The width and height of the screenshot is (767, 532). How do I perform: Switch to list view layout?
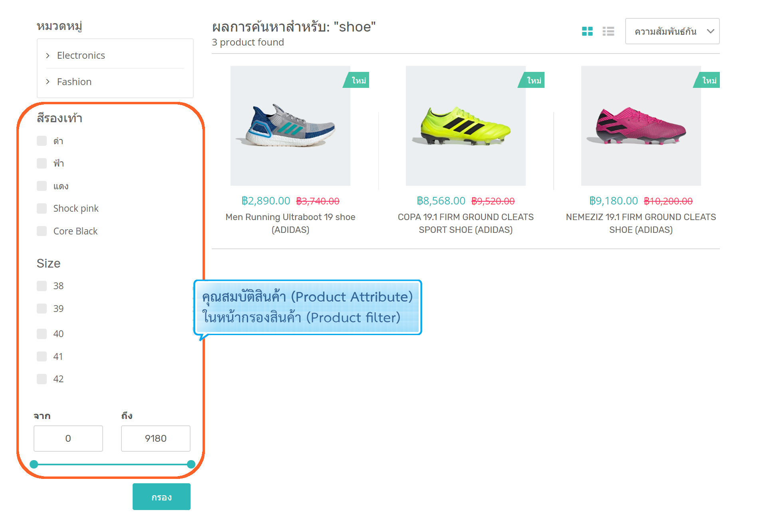(608, 31)
